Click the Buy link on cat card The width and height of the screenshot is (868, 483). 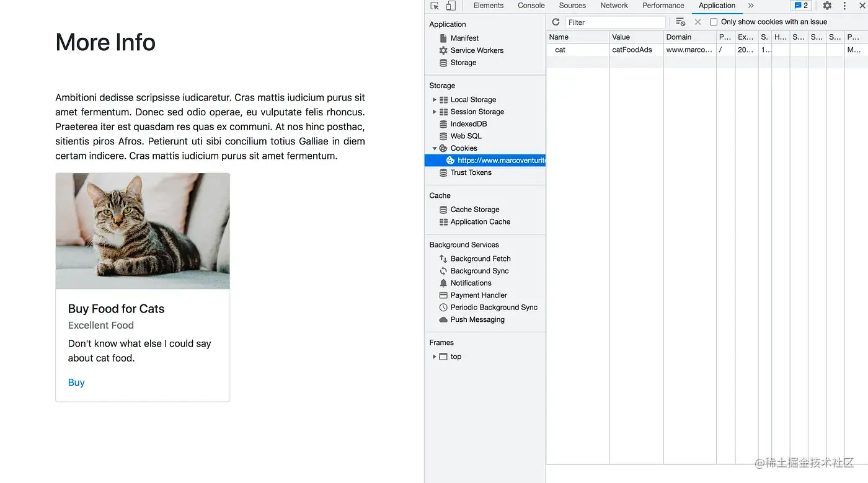tap(76, 383)
